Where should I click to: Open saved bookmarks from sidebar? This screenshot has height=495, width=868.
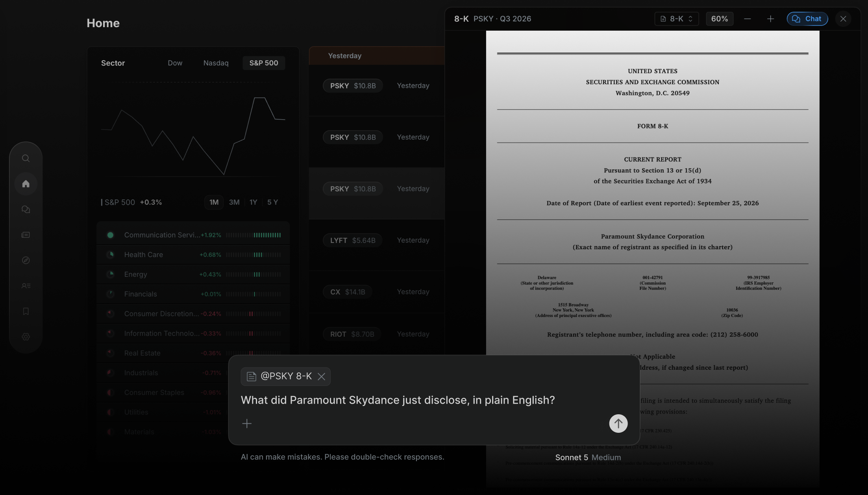(x=26, y=311)
